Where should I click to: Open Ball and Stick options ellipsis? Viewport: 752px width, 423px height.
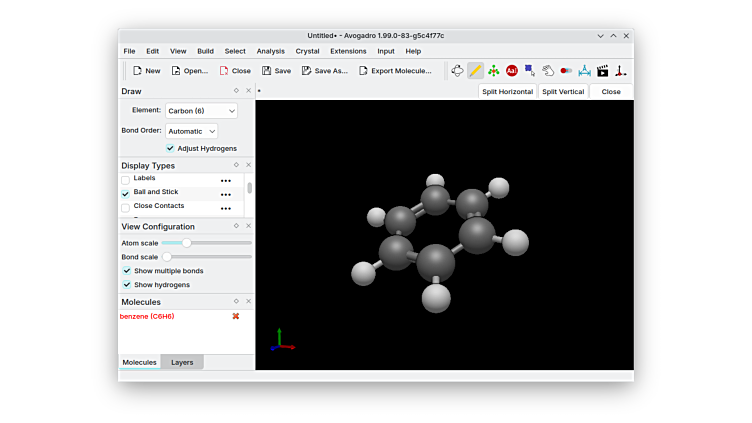[225, 194]
